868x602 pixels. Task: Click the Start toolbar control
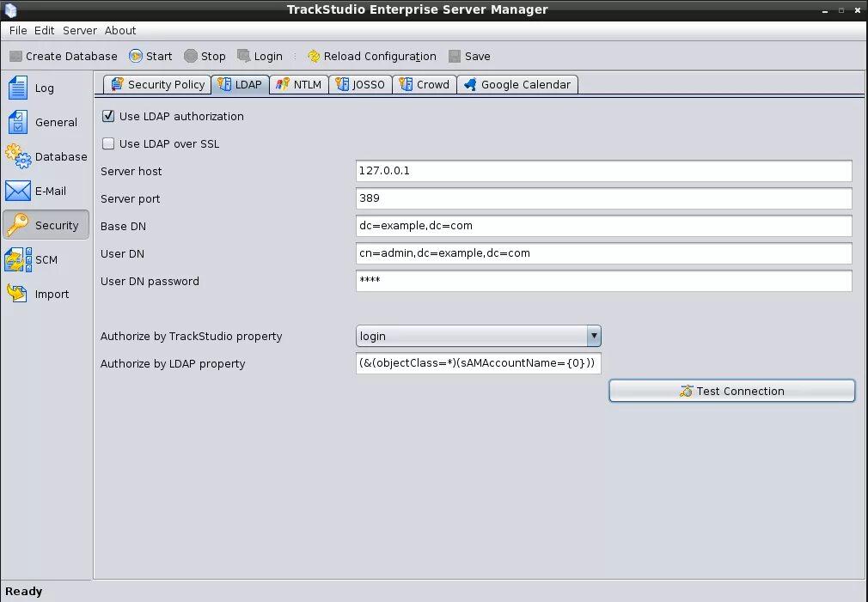click(x=150, y=56)
